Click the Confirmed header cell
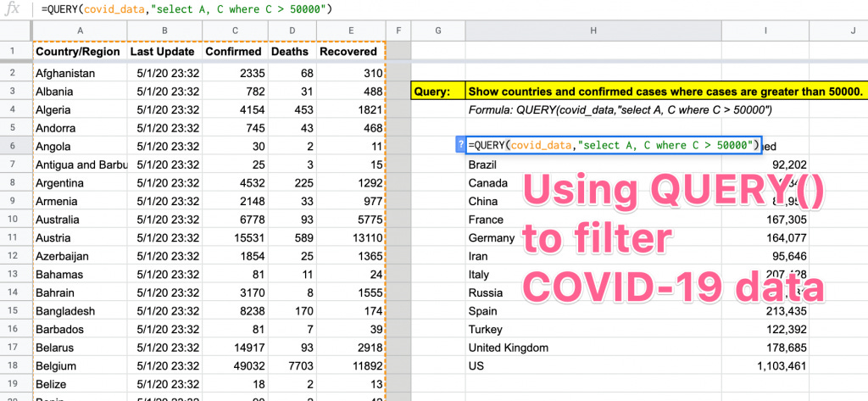This screenshot has height=401, width=868. [x=236, y=52]
